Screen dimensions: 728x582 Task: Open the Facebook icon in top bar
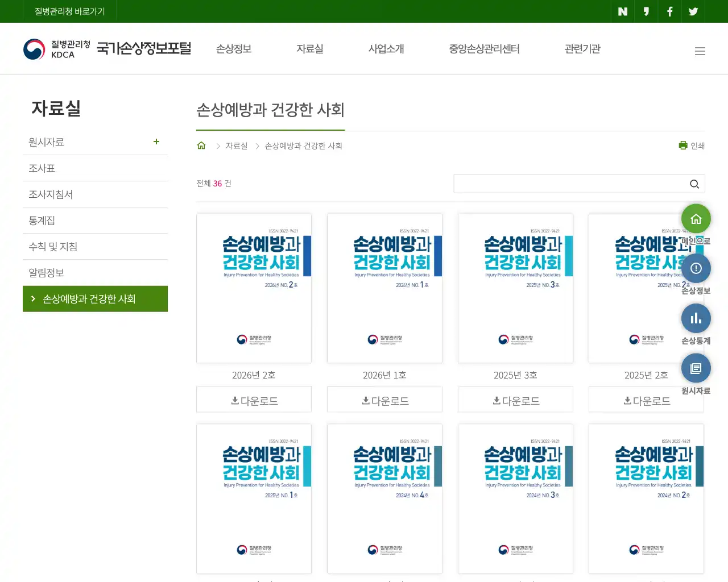pyautogui.click(x=669, y=11)
